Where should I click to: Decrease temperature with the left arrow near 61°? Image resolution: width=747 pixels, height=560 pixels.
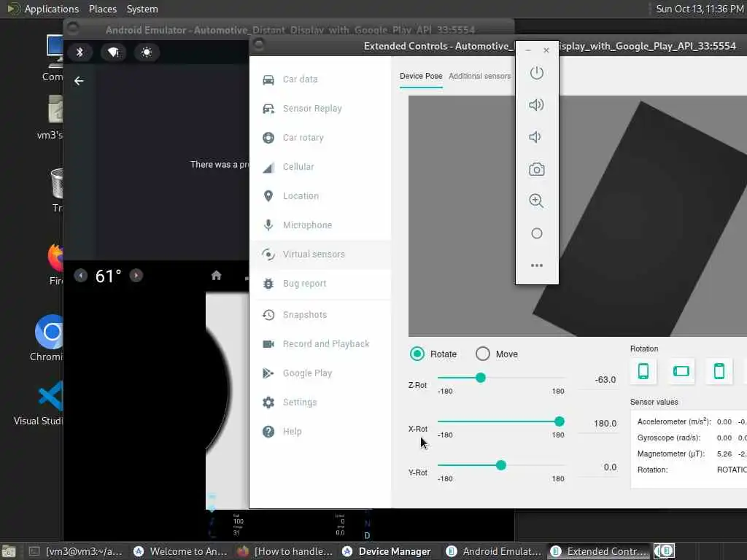tap(80, 275)
